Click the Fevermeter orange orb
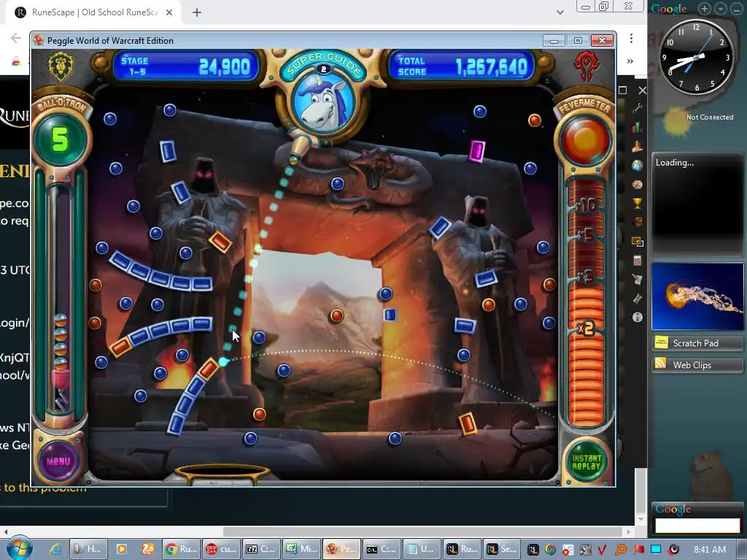747x560 pixels. click(586, 141)
